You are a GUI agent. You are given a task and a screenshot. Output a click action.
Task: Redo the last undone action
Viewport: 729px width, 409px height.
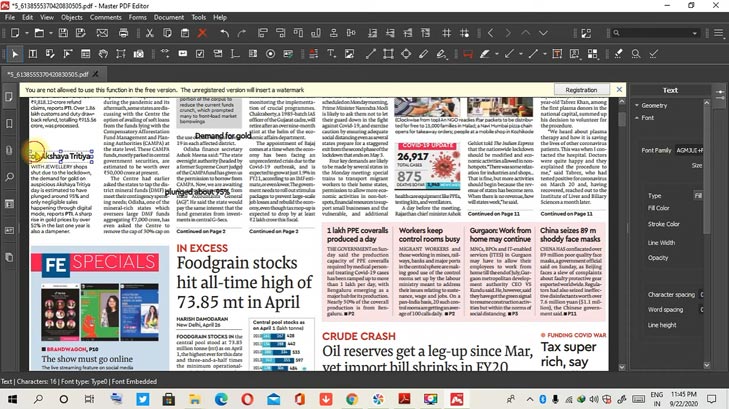(x=242, y=33)
